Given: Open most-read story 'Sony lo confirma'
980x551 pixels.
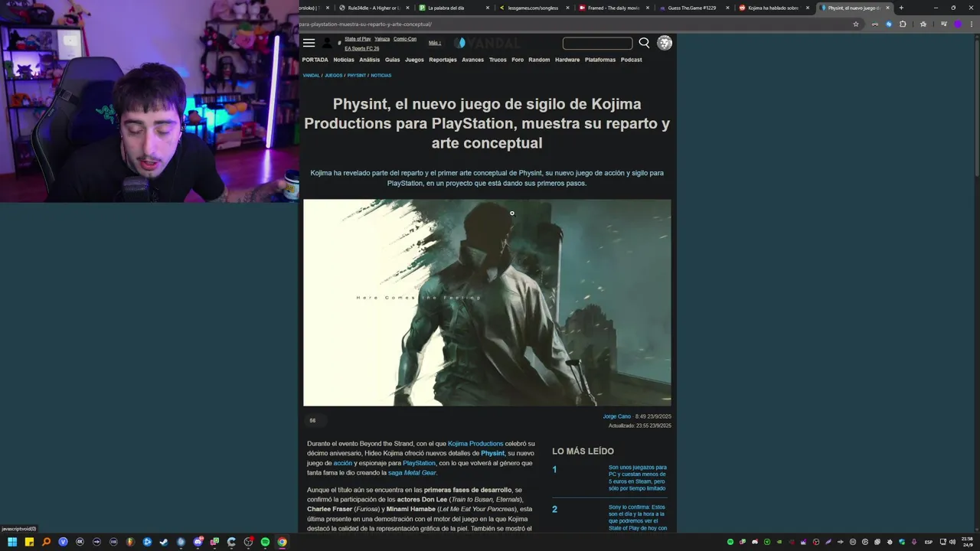Looking at the screenshot, I should (638, 517).
